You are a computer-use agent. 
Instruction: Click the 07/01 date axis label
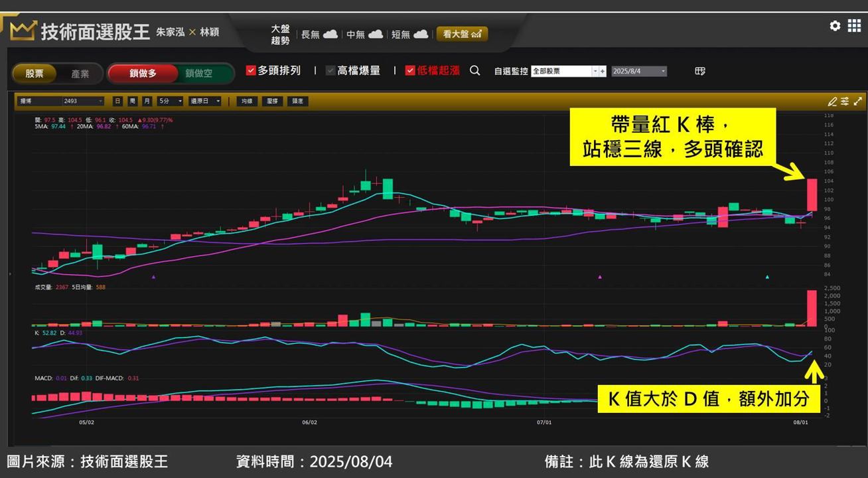tap(544, 422)
